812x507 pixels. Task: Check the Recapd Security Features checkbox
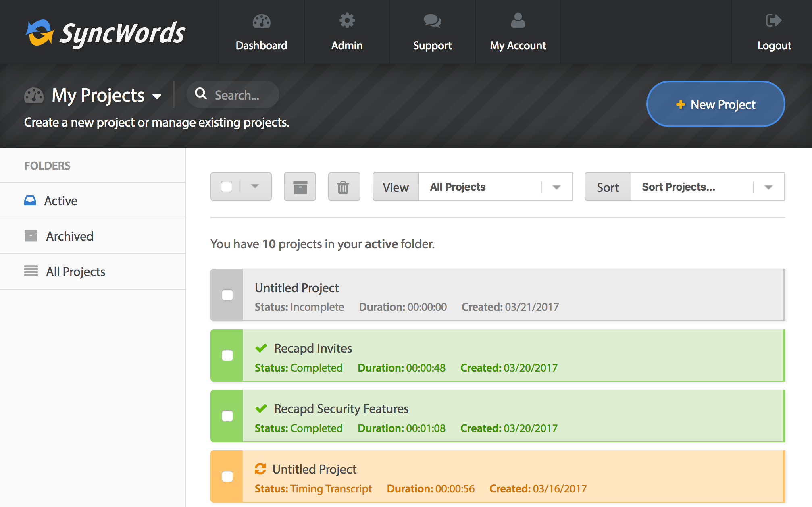click(227, 416)
